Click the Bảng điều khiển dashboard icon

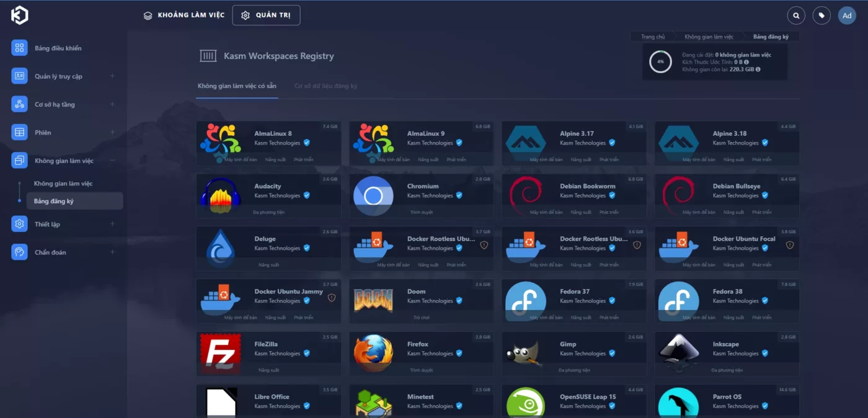(19, 48)
